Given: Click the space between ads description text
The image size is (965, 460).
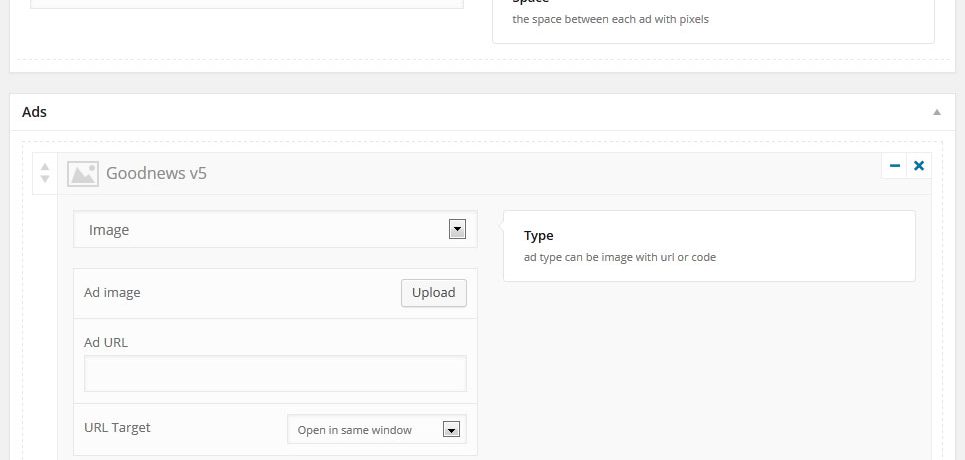Looking at the screenshot, I should (x=611, y=19).
